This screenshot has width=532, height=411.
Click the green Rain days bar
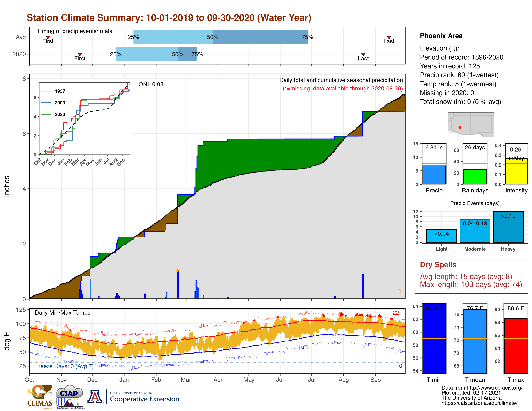[x=475, y=177]
